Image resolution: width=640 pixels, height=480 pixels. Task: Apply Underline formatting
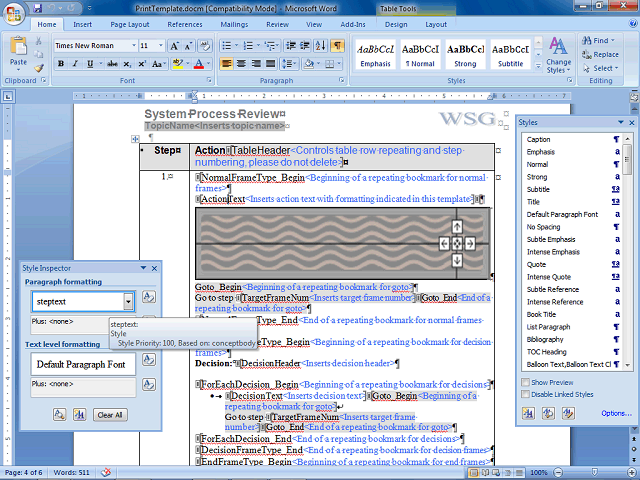point(90,64)
